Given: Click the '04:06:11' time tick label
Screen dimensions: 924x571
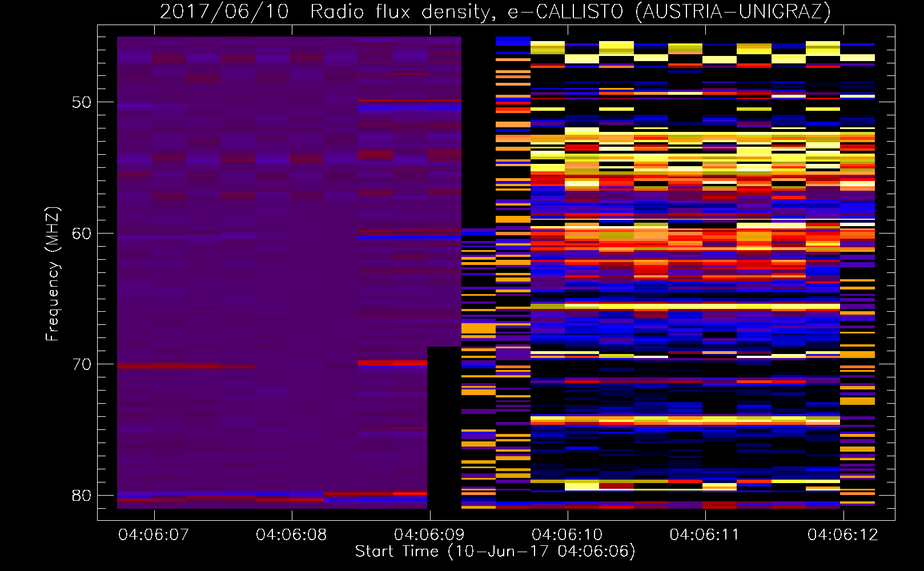Looking at the screenshot, I should [x=705, y=535].
